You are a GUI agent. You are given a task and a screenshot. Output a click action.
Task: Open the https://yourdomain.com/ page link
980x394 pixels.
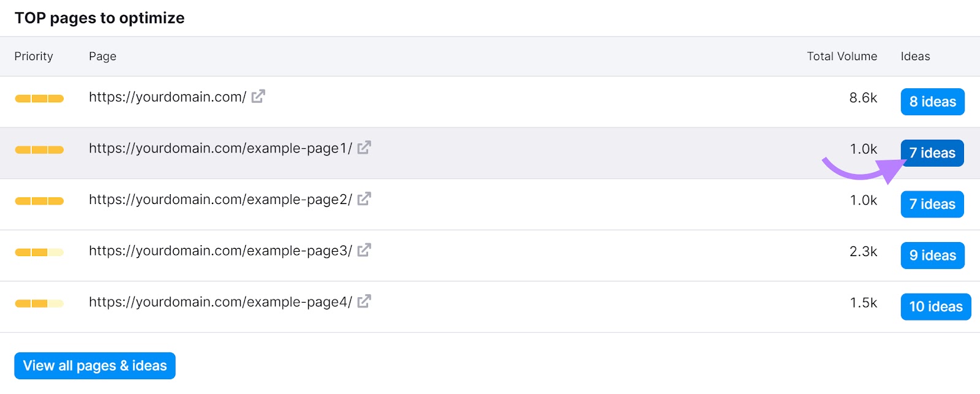coord(167,97)
